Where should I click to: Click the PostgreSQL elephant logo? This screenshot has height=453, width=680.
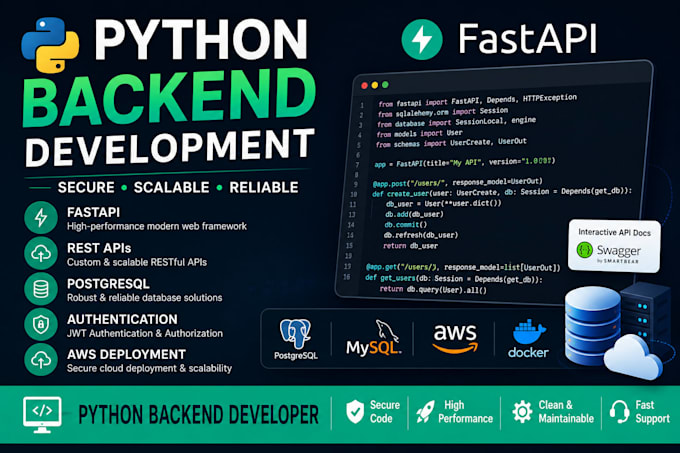pos(295,333)
